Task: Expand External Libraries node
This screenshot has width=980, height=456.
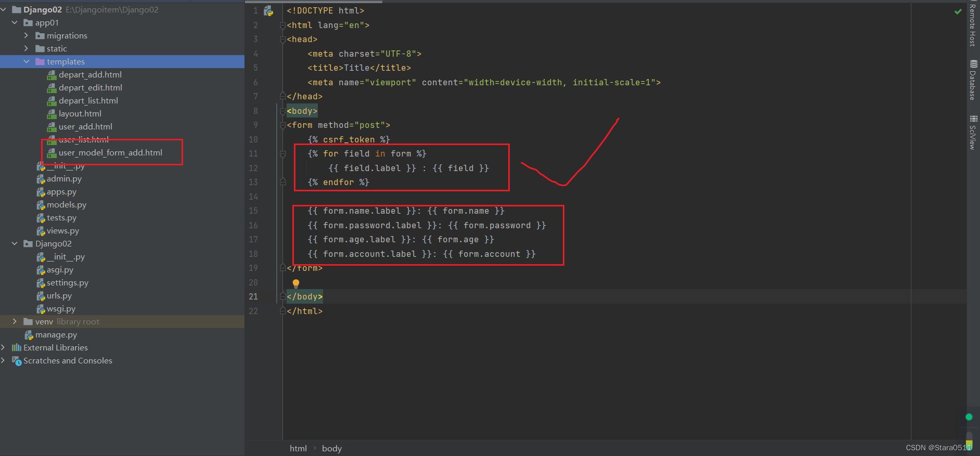Action: tap(3, 347)
